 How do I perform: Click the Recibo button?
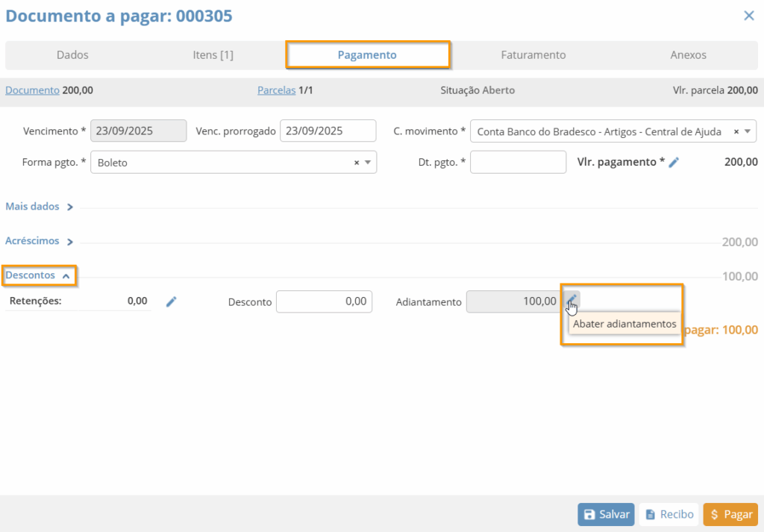[668, 515]
